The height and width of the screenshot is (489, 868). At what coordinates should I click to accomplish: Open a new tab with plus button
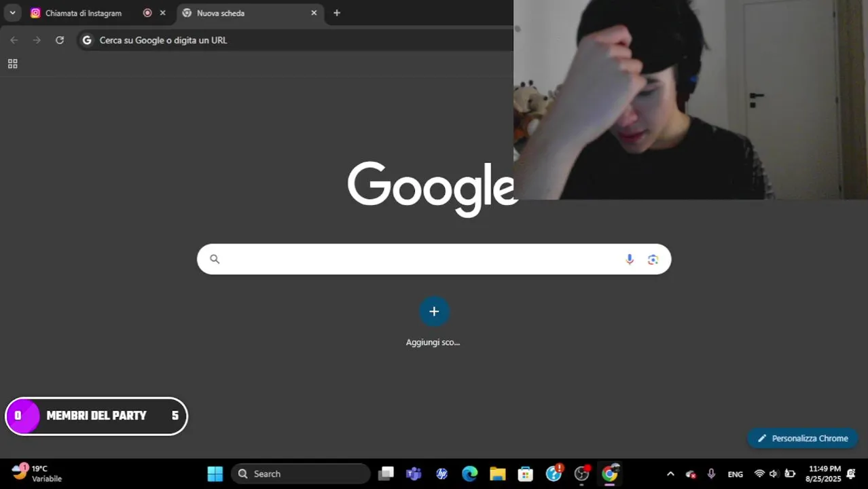click(x=337, y=13)
